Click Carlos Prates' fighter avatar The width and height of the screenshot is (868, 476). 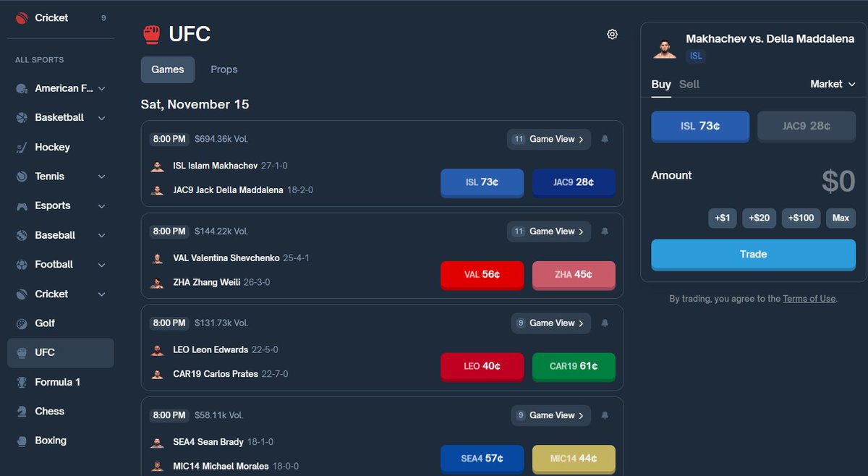(157, 375)
